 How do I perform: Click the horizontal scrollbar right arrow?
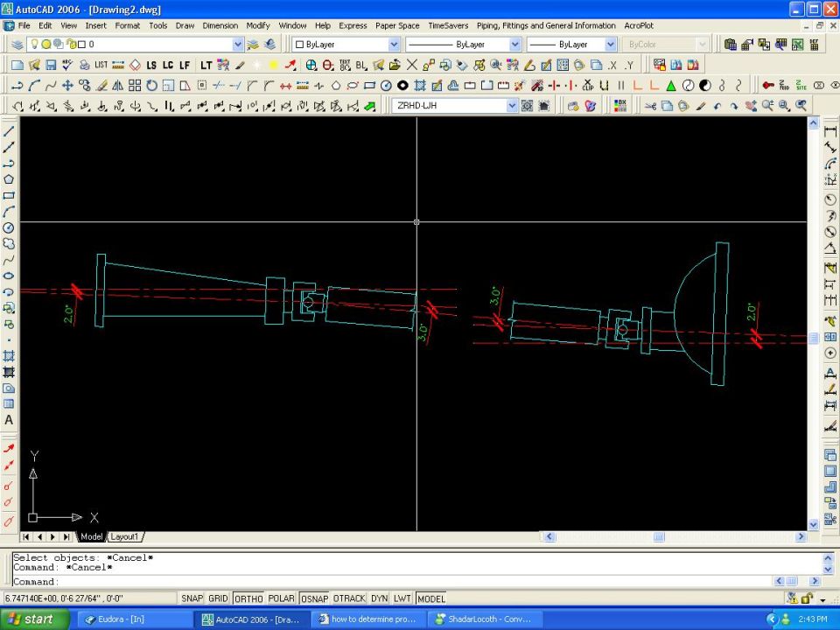(801, 536)
